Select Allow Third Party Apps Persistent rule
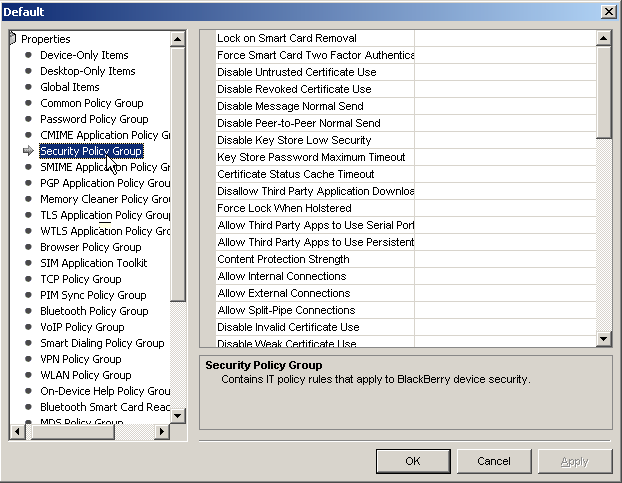This screenshot has height=483, width=622. 315,242
